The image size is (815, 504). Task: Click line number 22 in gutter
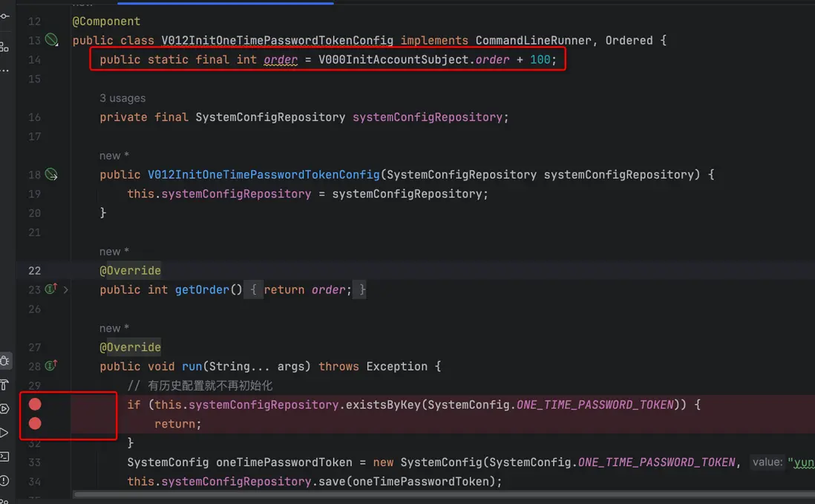point(34,271)
